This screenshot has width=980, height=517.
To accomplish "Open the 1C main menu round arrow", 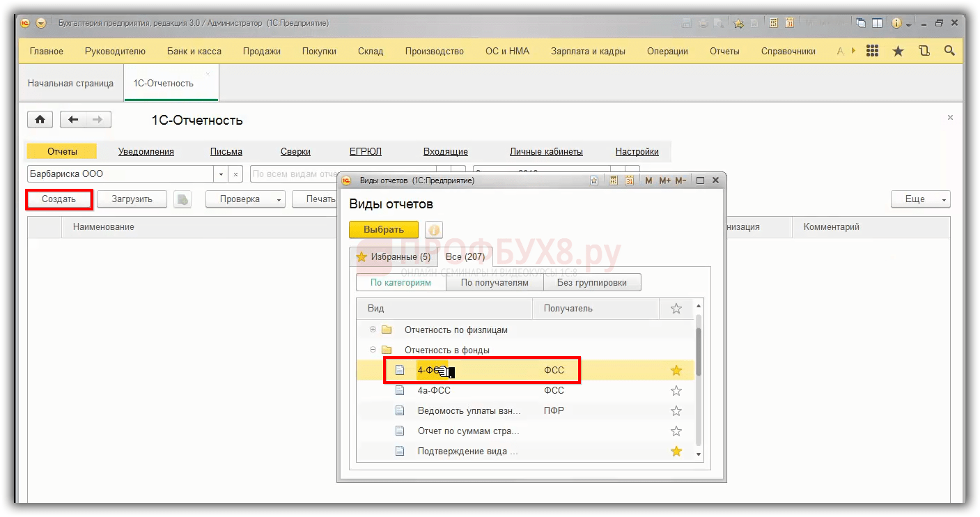I will click(41, 23).
